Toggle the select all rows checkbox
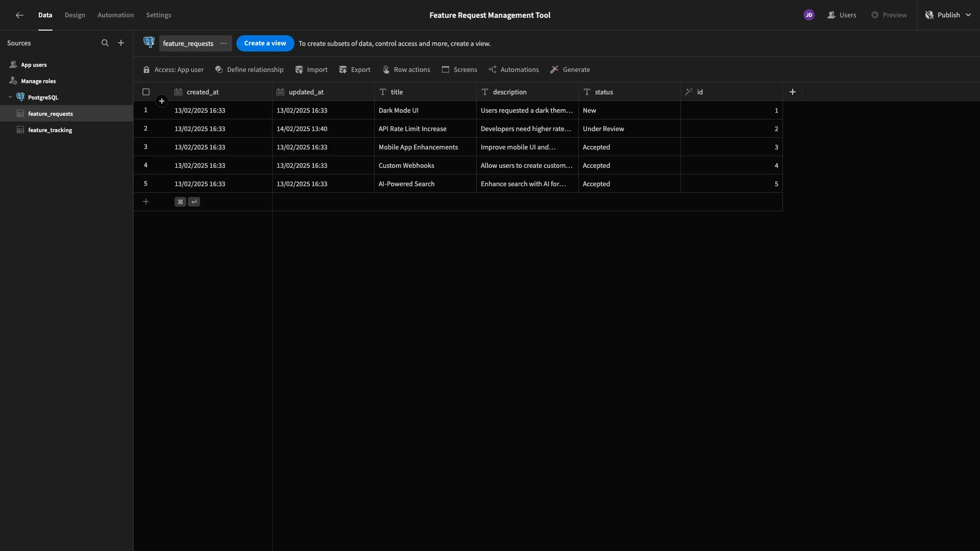Viewport: 980px width, 551px height. pyautogui.click(x=146, y=92)
